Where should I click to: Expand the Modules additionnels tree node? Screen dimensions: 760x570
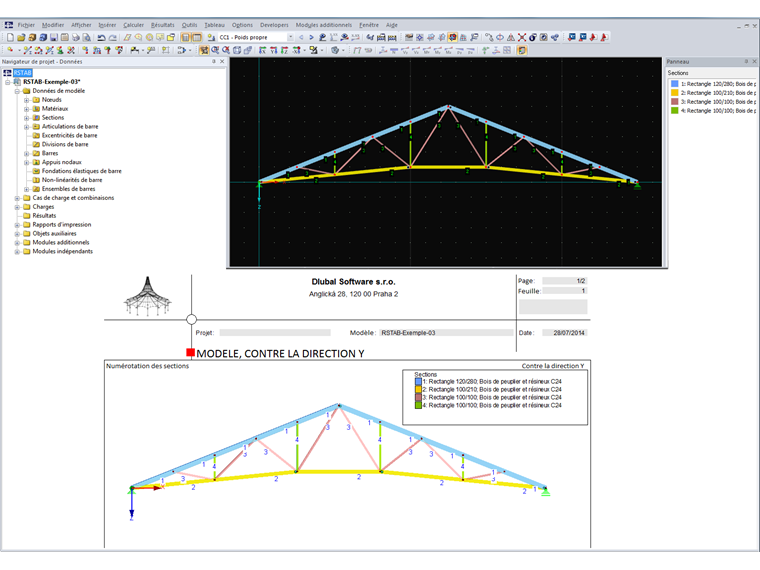coord(17,243)
